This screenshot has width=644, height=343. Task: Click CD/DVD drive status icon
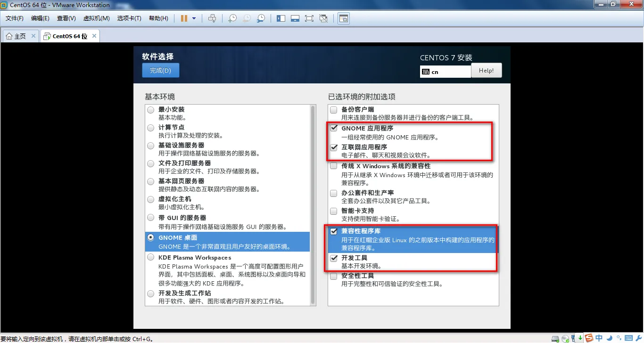click(x=564, y=338)
